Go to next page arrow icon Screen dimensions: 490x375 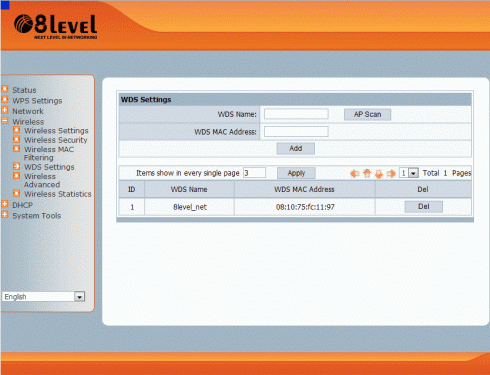tap(391, 173)
